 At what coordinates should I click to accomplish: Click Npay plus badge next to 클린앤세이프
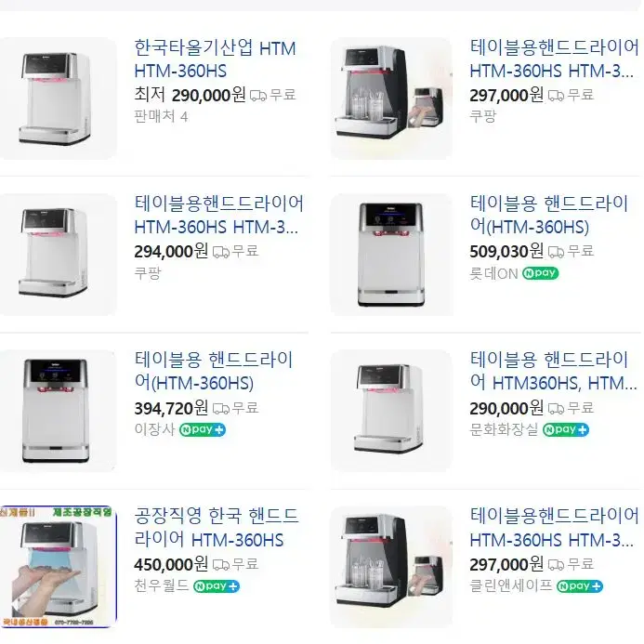tap(580, 586)
